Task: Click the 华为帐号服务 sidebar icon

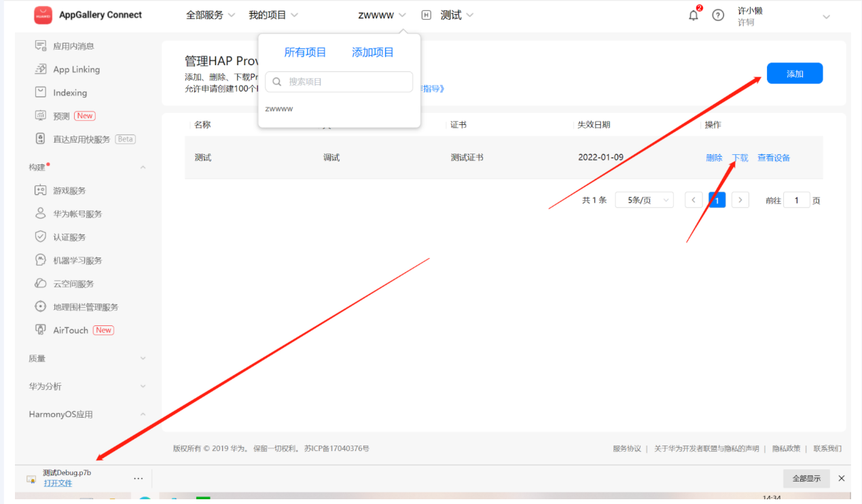Action: pos(41,214)
